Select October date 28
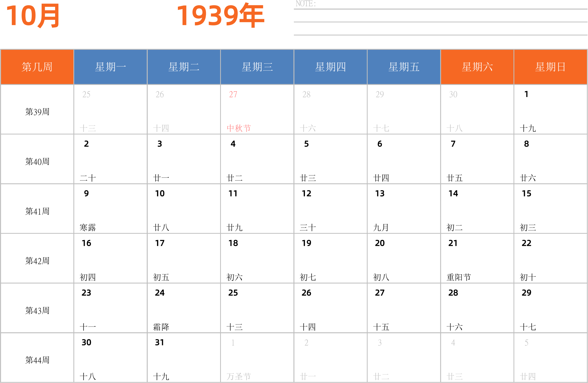The image size is (588, 383). (x=453, y=293)
